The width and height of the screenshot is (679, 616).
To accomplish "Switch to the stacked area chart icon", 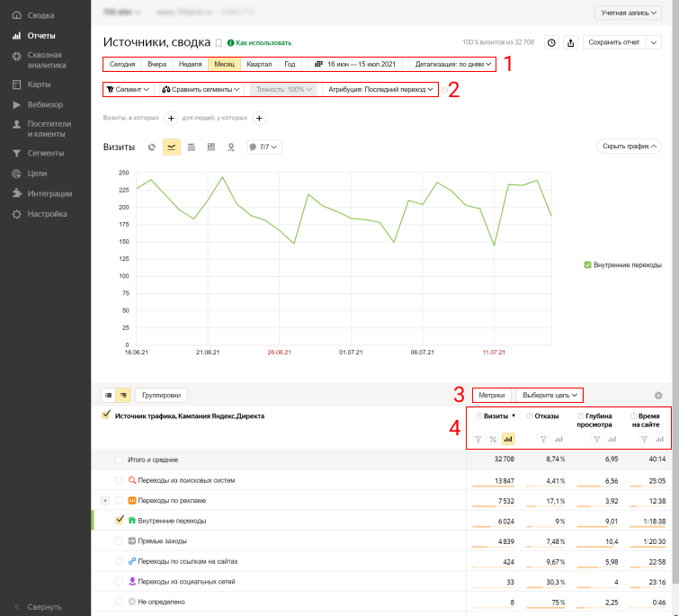I will tap(191, 147).
